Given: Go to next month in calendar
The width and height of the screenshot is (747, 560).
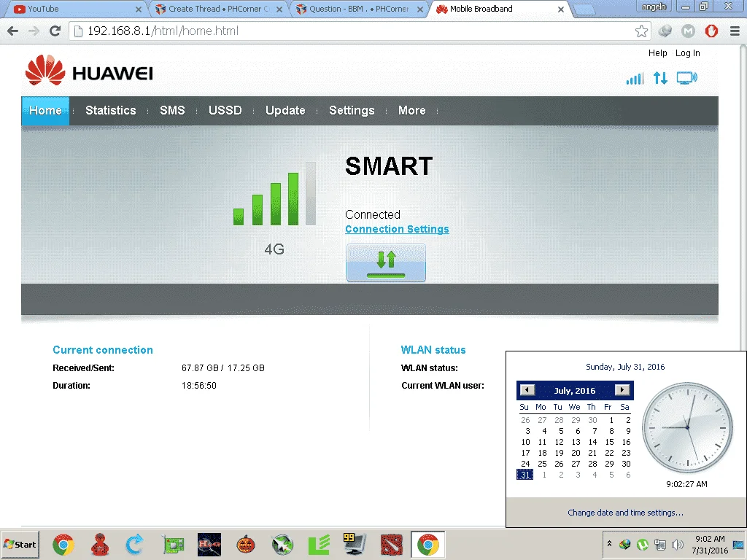Looking at the screenshot, I should click(x=622, y=390).
